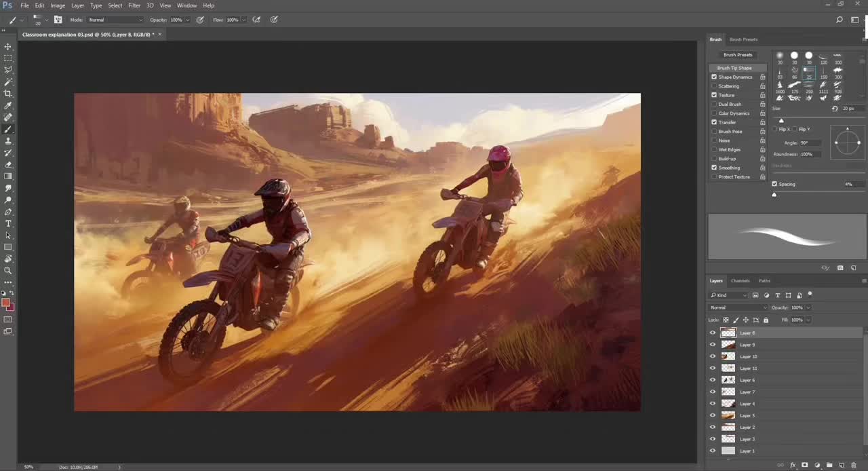
Task: Enable the Wet Edges checkbox
Action: point(714,149)
